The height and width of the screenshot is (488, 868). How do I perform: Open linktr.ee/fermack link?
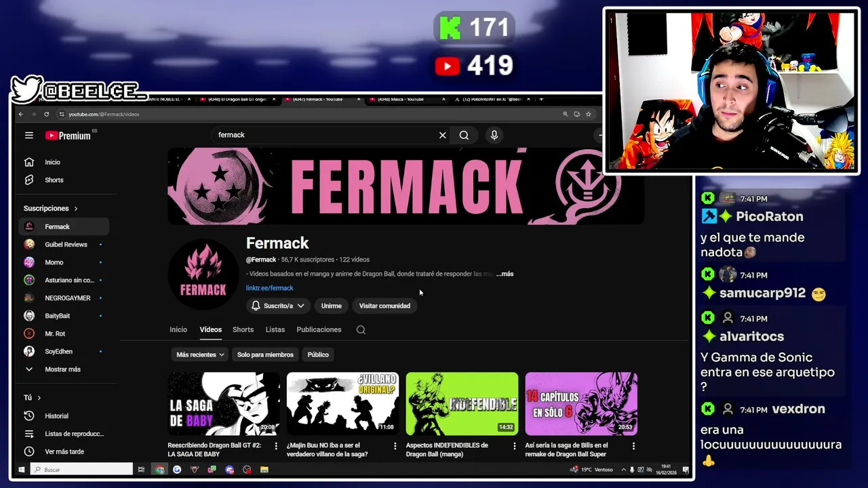269,288
